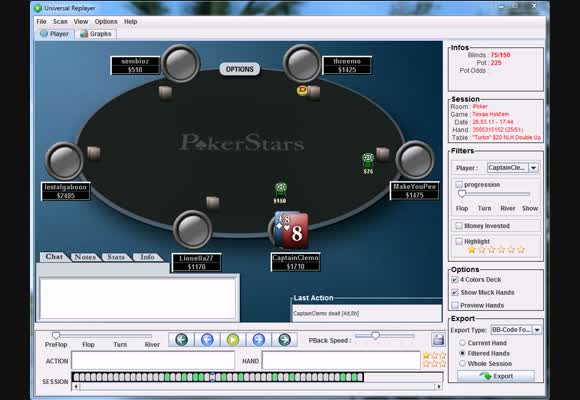Select Current Hand export radio button
Screen dimensions: 580x400
[462, 343]
